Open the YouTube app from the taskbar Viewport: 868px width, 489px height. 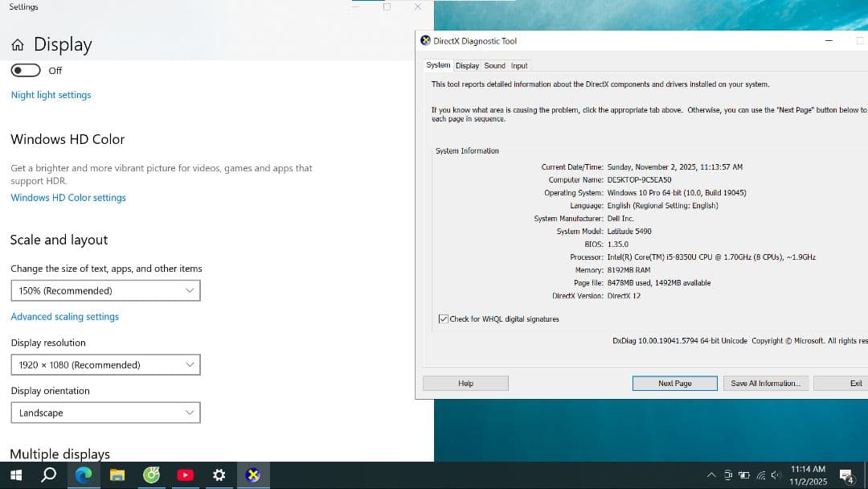coord(185,475)
